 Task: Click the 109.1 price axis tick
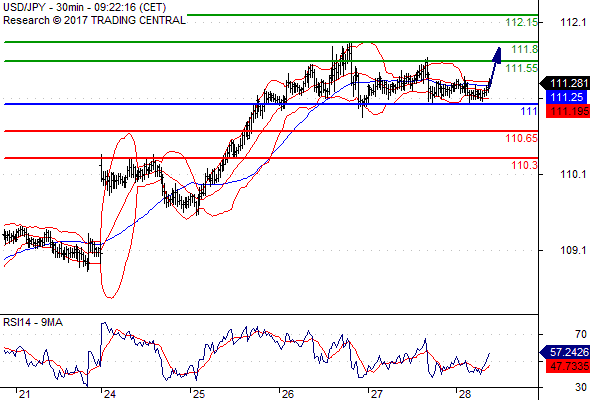pyautogui.click(x=573, y=250)
